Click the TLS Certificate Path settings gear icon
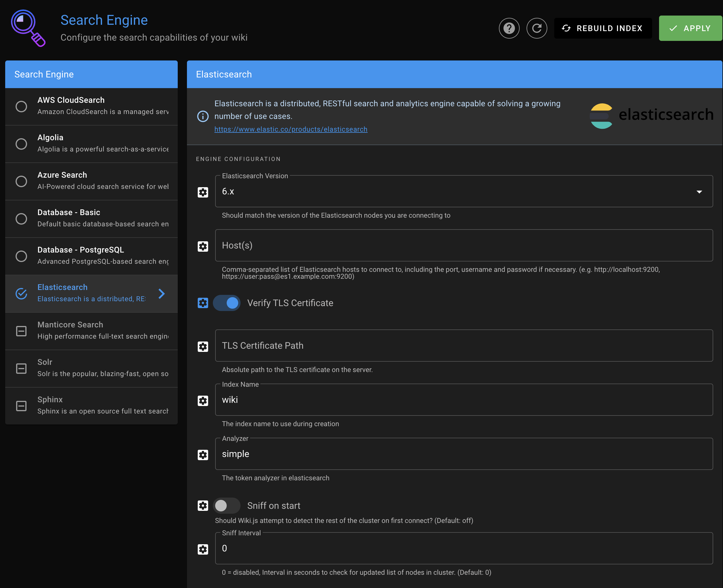 (x=203, y=346)
